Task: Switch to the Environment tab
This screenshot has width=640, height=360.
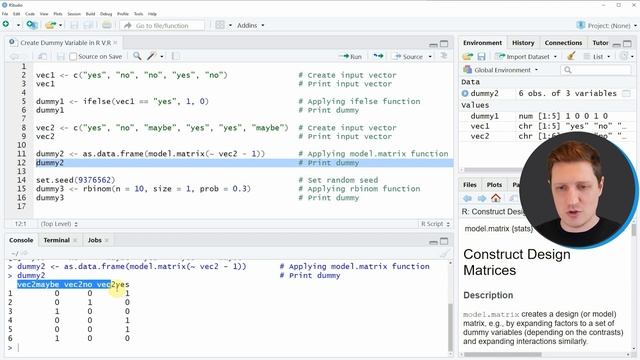Action: [482, 42]
